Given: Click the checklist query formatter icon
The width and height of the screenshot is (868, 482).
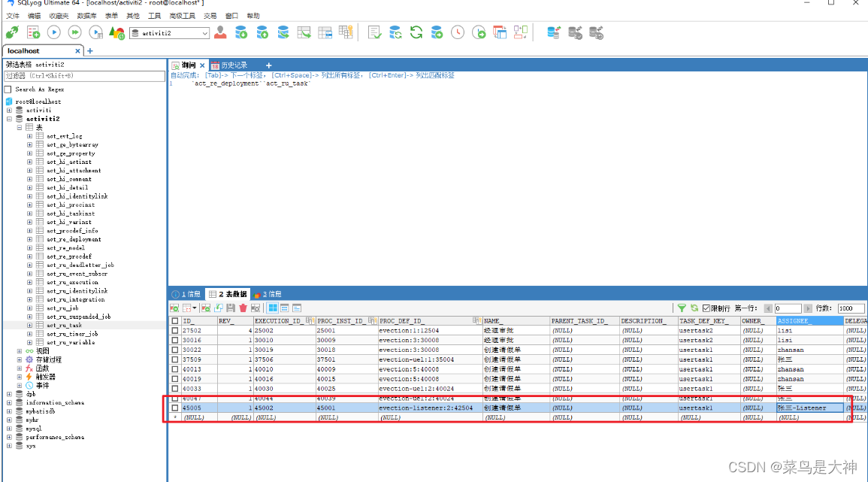Looking at the screenshot, I should [x=375, y=32].
